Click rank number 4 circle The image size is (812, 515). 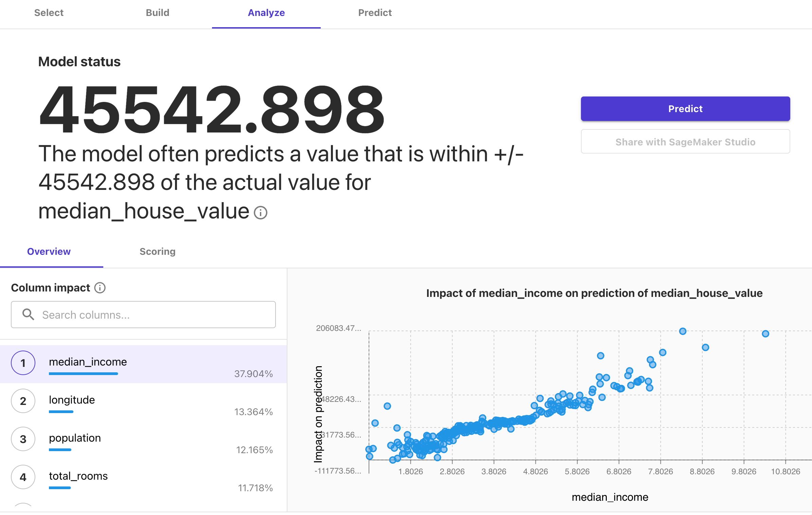coord(23,477)
